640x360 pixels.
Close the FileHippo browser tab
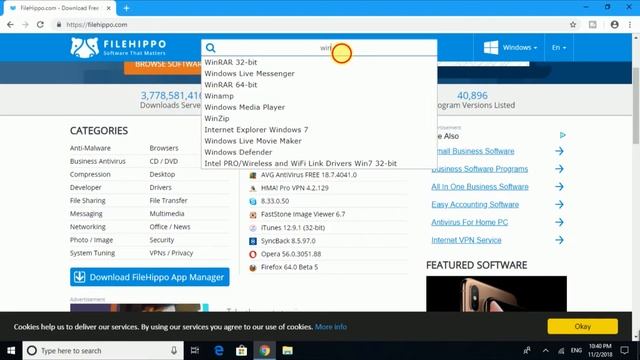(109, 8)
